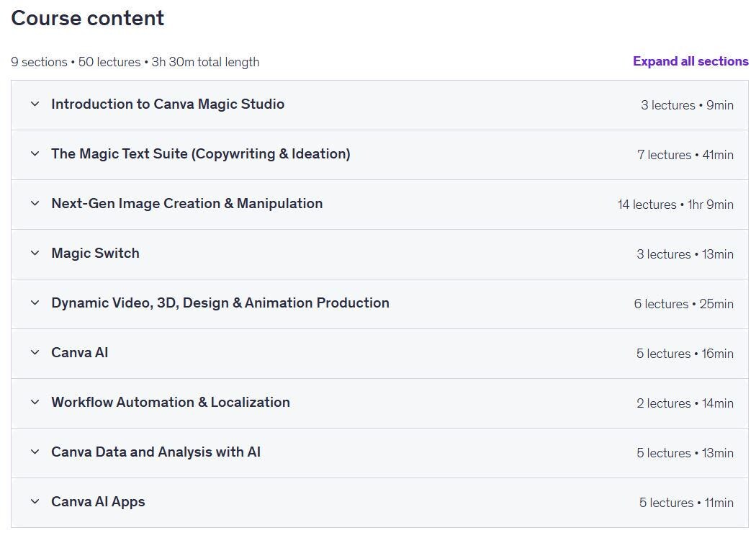This screenshot has width=756, height=538.
Task: Expand chevron next to Canva AI Apps
Action: tap(35, 501)
